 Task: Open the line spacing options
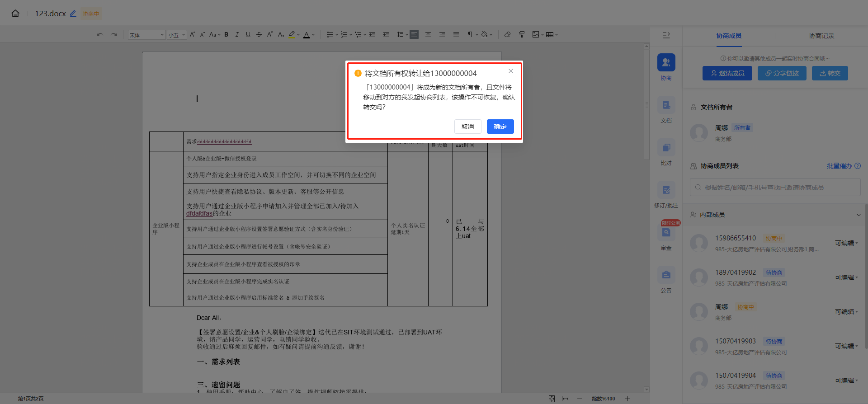click(x=402, y=34)
